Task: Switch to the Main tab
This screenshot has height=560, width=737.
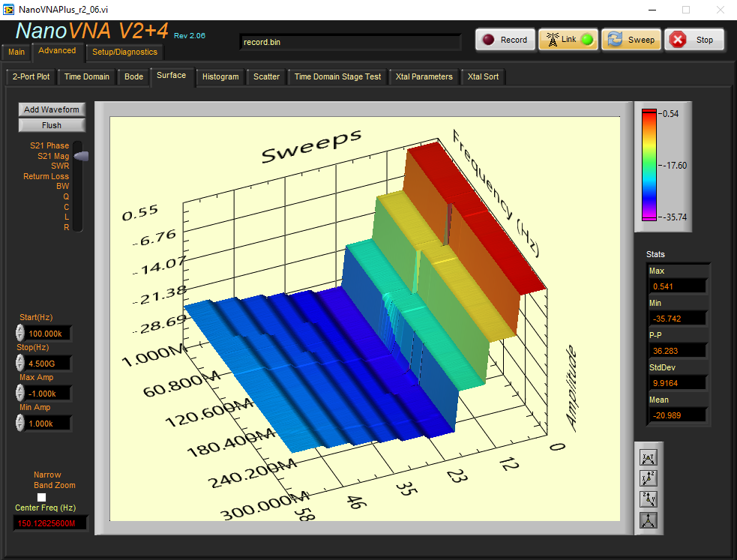Action: point(16,52)
